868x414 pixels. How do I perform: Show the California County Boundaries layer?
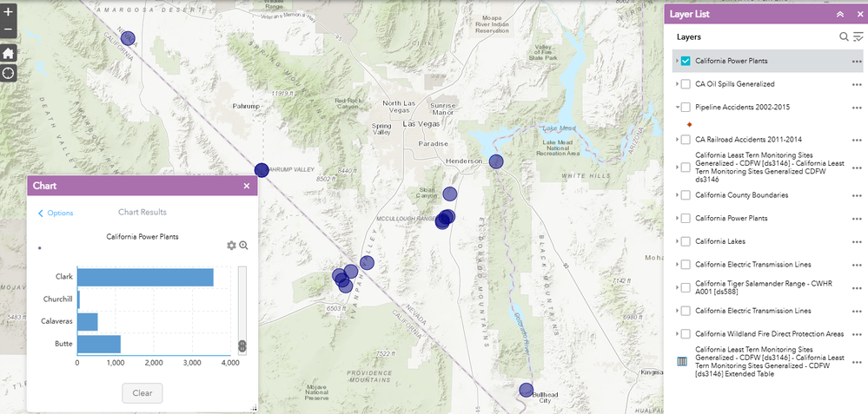686,195
